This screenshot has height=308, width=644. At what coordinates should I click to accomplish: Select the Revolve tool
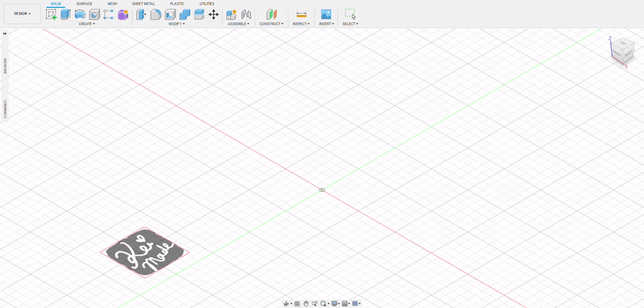80,14
